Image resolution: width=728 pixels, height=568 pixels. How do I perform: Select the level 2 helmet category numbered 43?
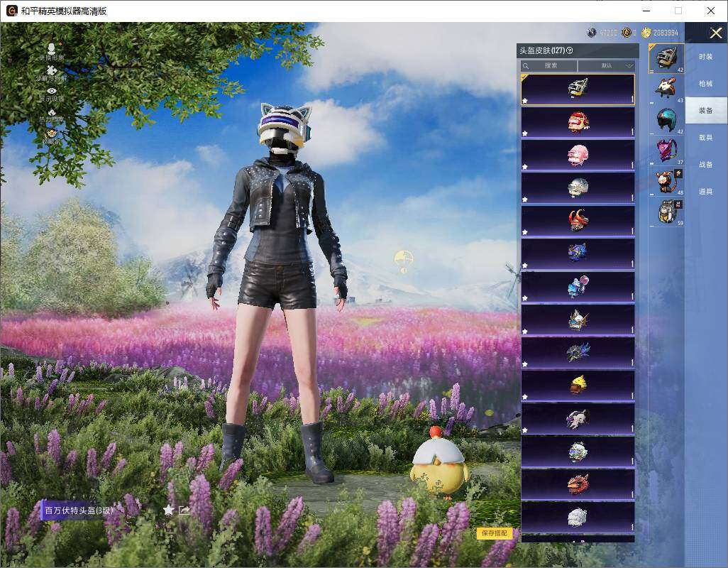click(x=667, y=89)
